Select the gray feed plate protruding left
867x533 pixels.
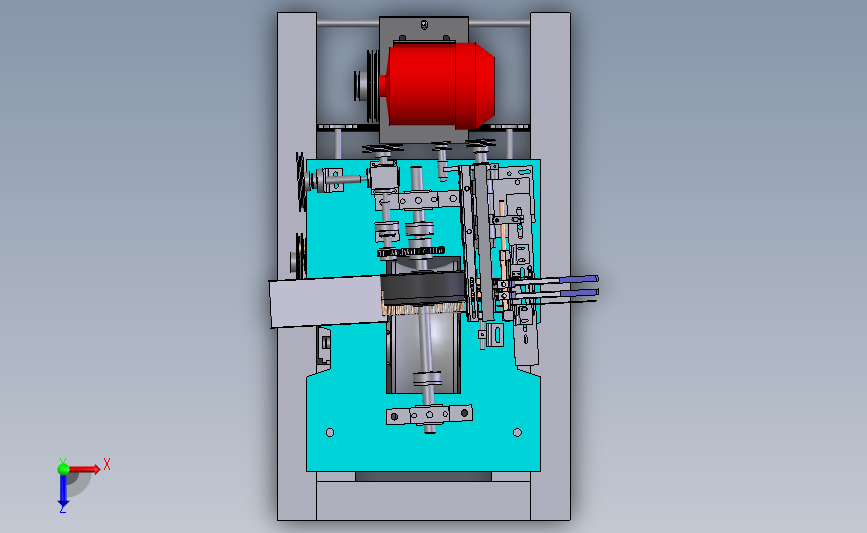point(326,302)
